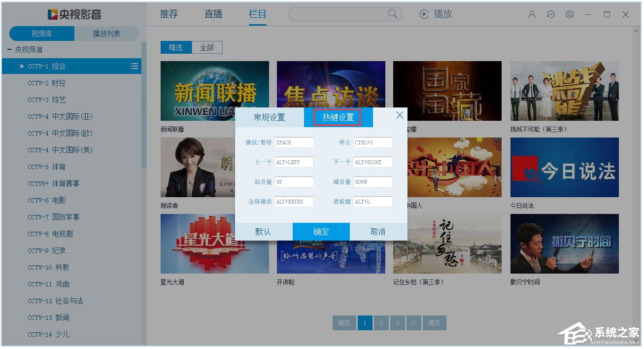The height and width of the screenshot is (349, 644).
Task: Expand the CCTV-1 综合 channel entry
Action: pos(21,66)
